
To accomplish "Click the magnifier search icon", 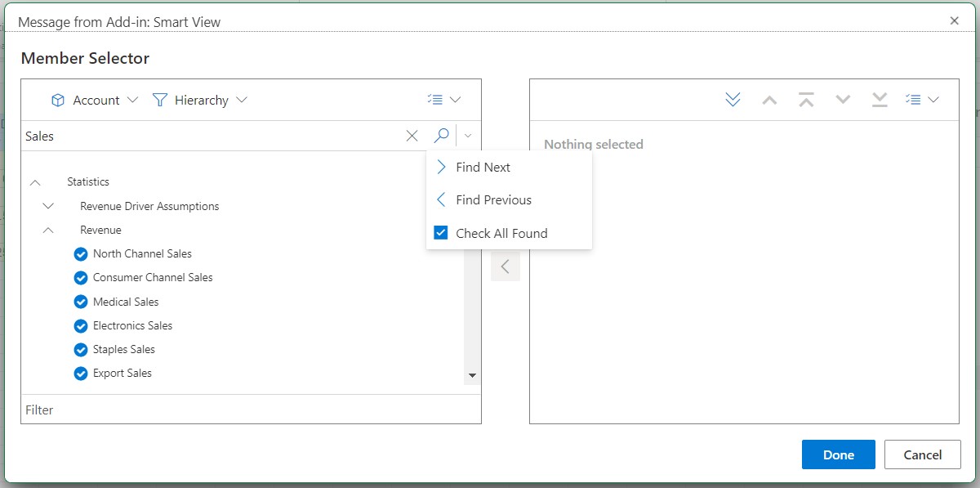I will (441, 136).
